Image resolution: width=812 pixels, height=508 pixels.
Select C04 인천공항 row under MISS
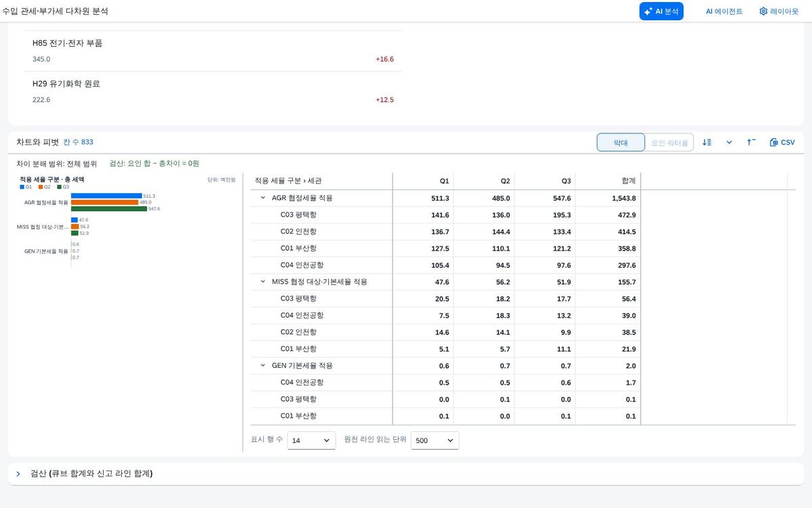[445, 316]
